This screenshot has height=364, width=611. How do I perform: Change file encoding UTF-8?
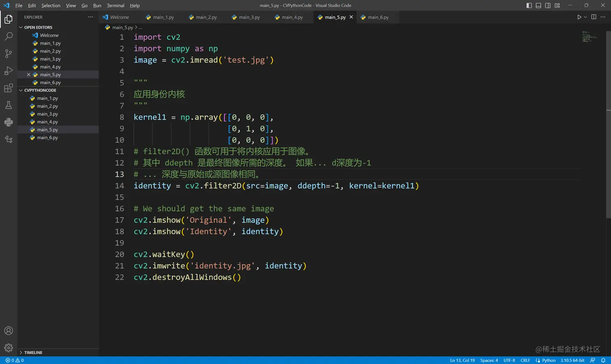point(509,360)
